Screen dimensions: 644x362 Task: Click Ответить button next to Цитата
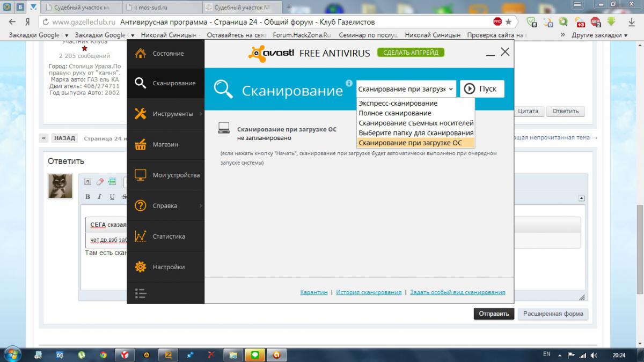click(566, 111)
